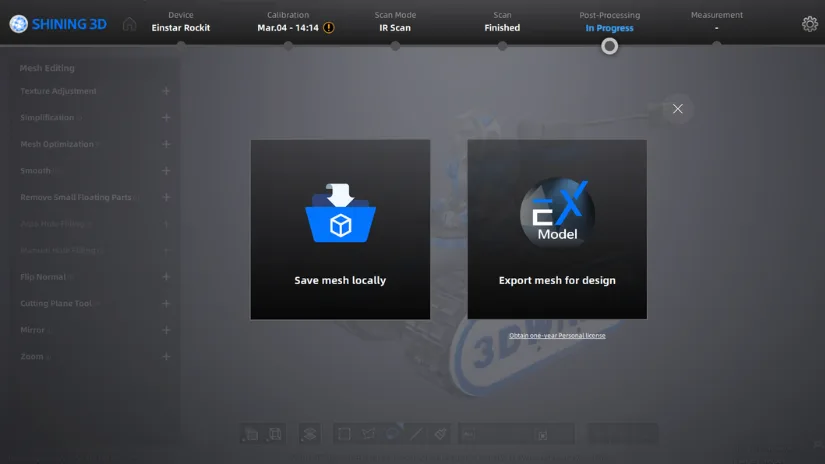This screenshot has height=464, width=825.
Task: Click the first view cube icon in bottom toolbar
Action: (x=251, y=435)
